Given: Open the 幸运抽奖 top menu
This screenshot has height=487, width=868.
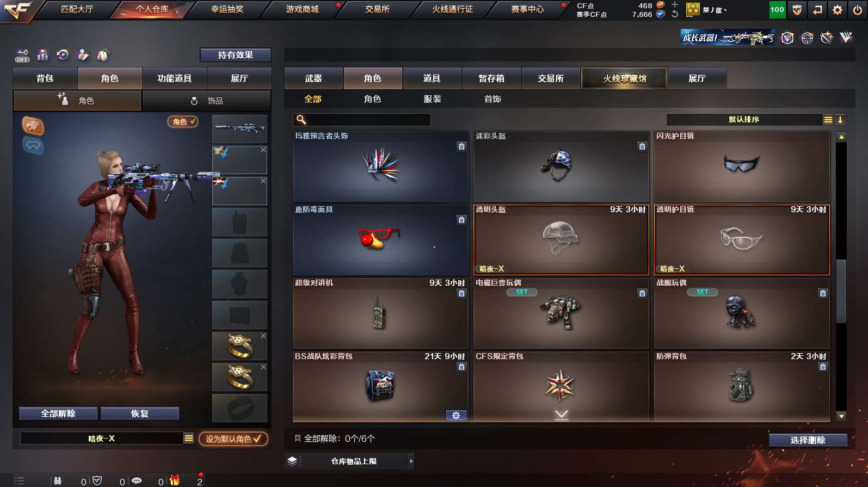Looking at the screenshot, I should coord(227,9).
